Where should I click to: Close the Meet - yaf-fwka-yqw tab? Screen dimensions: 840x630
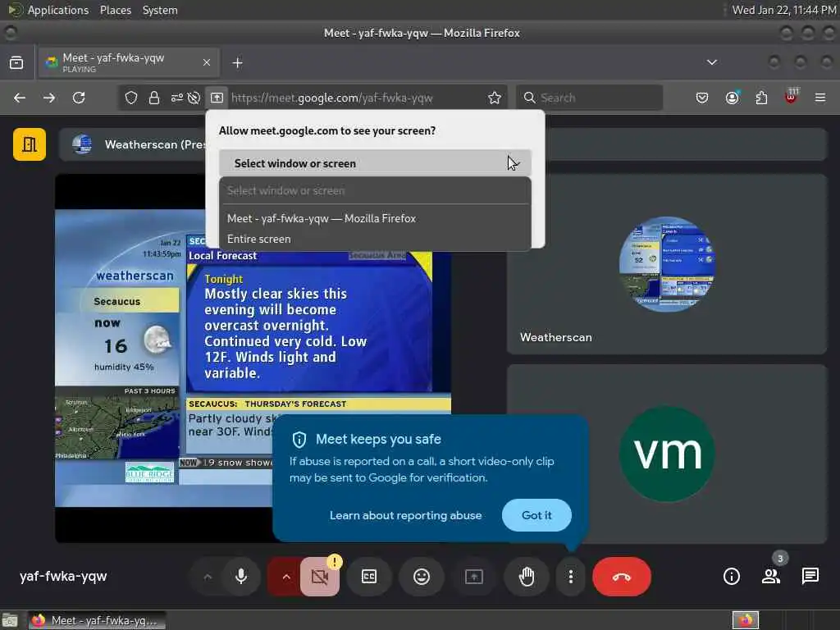(x=207, y=62)
